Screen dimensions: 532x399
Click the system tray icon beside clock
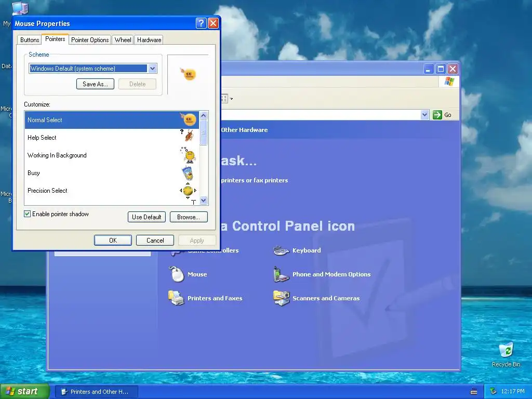(494, 391)
